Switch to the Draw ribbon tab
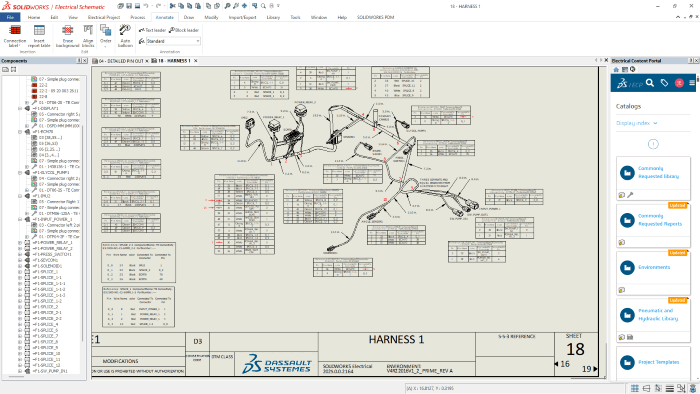The width and height of the screenshot is (700, 394). click(x=189, y=17)
